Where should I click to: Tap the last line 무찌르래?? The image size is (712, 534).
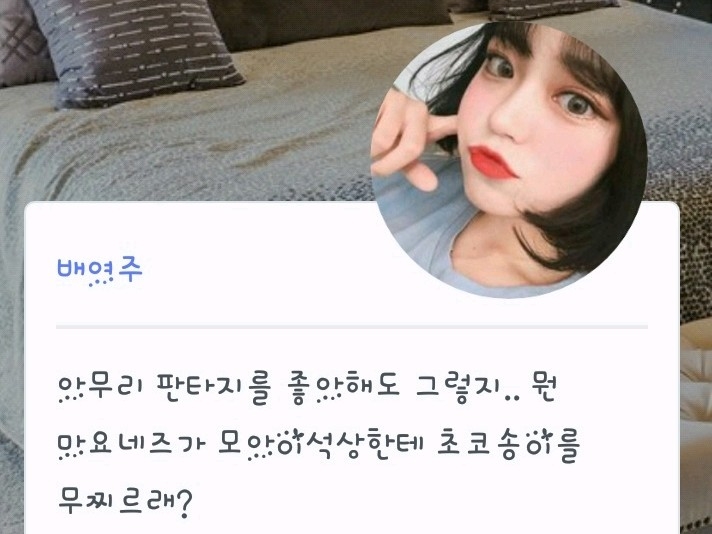125,501
